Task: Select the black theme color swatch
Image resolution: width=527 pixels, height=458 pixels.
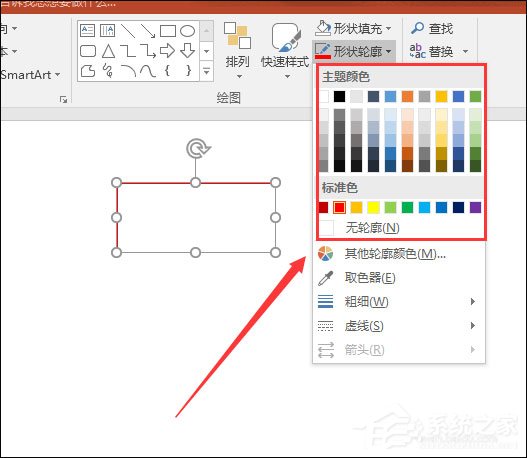Action: 339,96
